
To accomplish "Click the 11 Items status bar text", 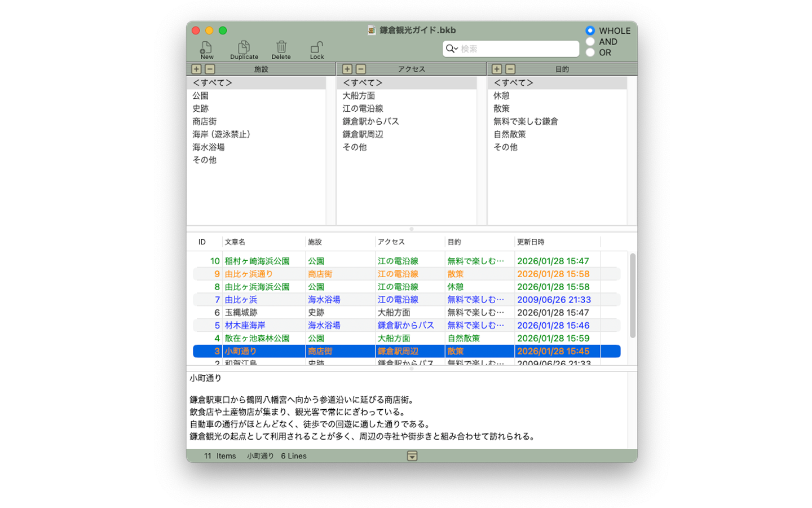I will 220,456.
